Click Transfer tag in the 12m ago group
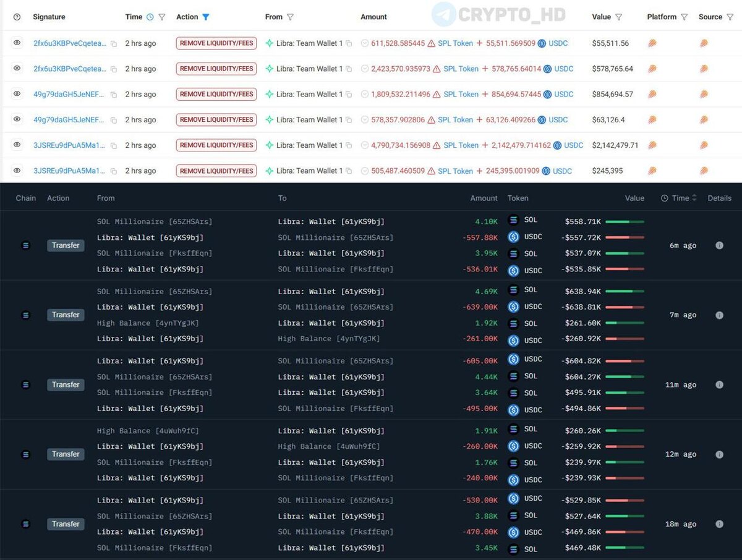The width and height of the screenshot is (742, 560). click(66, 454)
